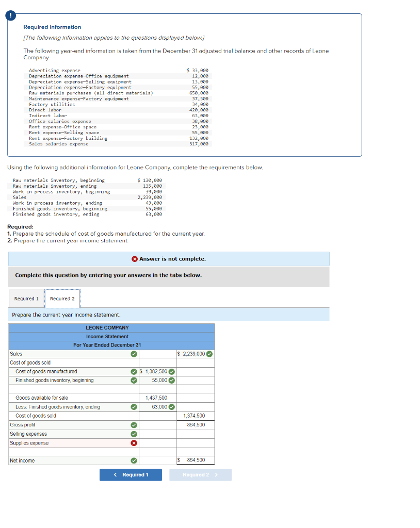The height and width of the screenshot is (528, 420).
Task: Click the disabled Required 2 next button
Action: coord(200,475)
